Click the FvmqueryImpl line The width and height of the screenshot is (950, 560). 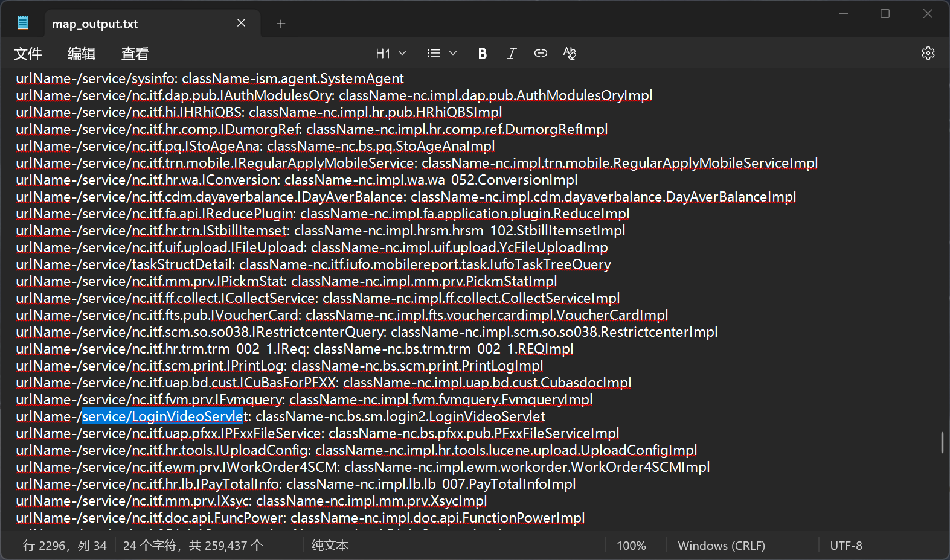click(304, 399)
